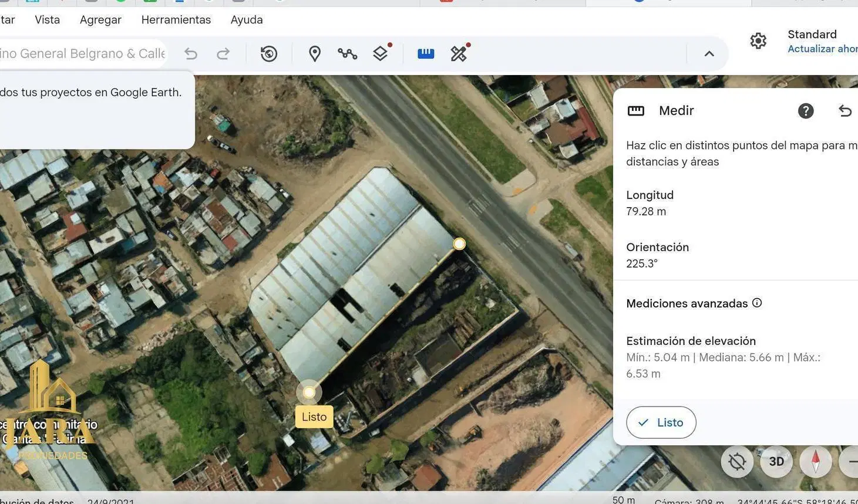The image size is (858, 504).
Task: Open historical imagery clock icon
Action: [x=269, y=54]
